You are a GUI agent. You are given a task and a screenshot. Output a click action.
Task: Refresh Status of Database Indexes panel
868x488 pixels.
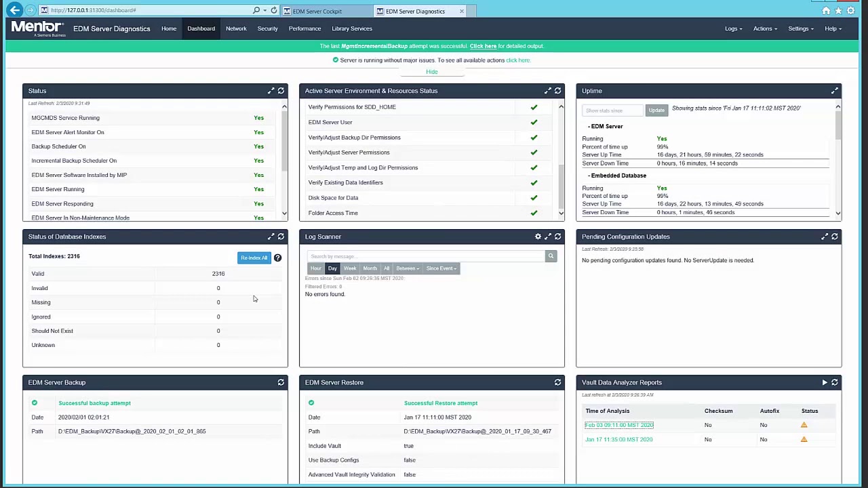(x=281, y=237)
